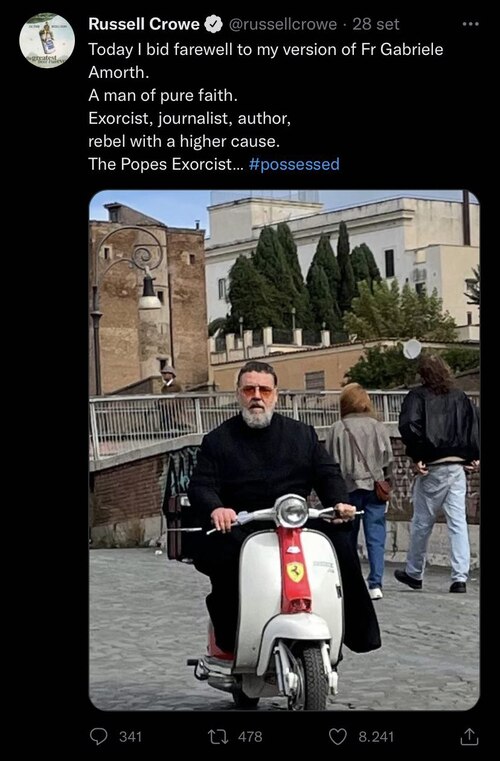Click the 'Today I bid farewell' opening line

coord(266,50)
